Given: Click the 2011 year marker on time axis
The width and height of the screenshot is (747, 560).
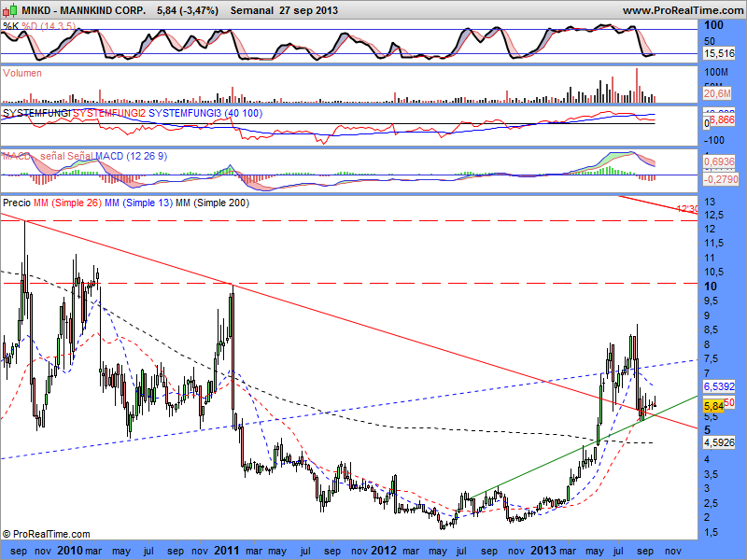Looking at the screenshot, I should [x=226, y=551].
